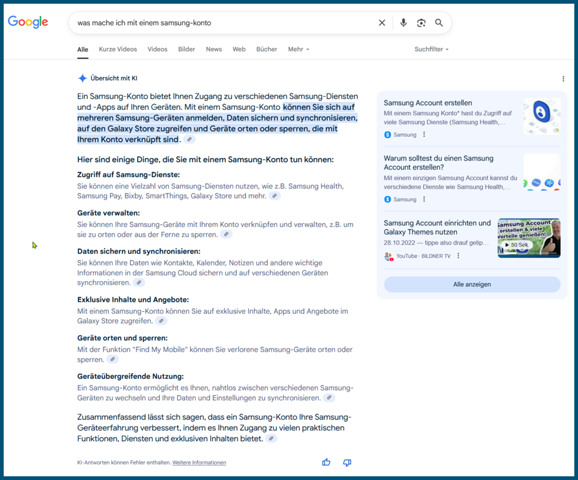Open 'Weitere Informationen' link

[x=199, y=463]
